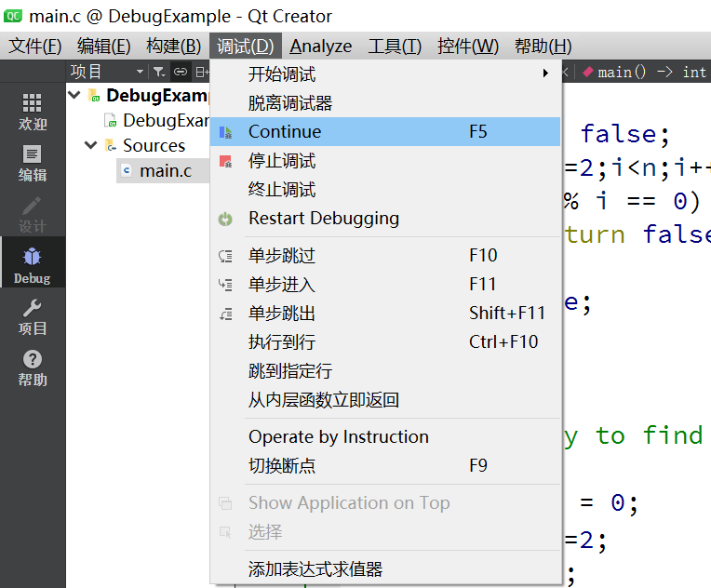Open the 编辑(E) menu
The height and width of the screenshot is (588, 711).
(104, 46)
